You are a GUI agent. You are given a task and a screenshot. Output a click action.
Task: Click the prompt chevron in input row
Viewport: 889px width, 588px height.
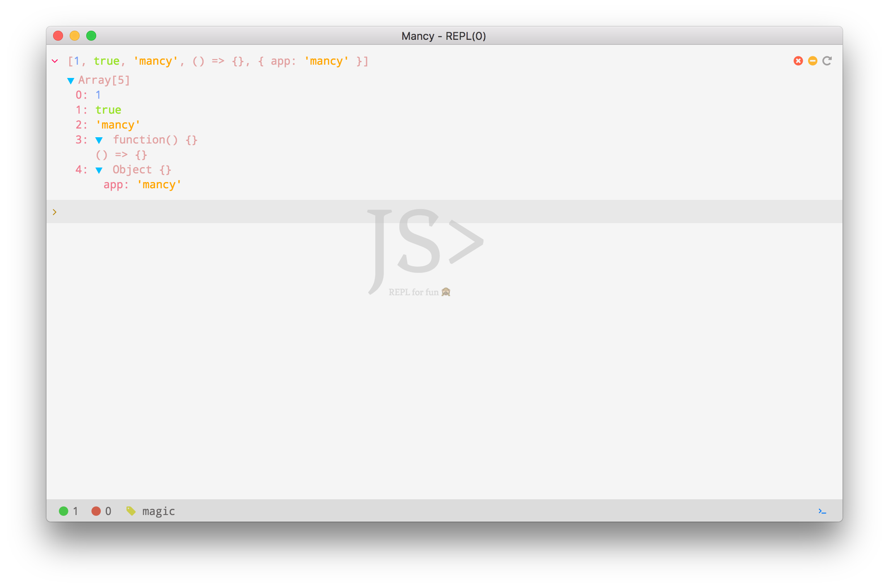[54, 212]
